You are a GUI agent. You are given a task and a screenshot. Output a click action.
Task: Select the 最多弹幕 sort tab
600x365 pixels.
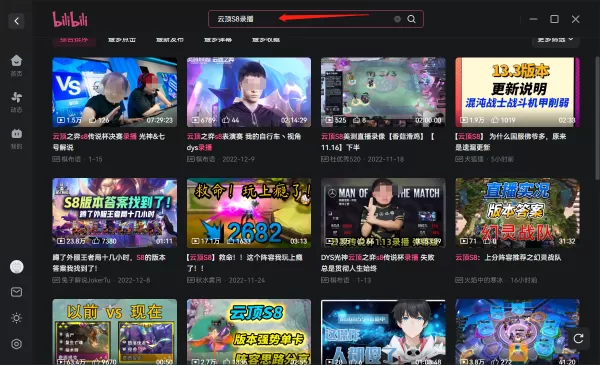tap(218, 40)
